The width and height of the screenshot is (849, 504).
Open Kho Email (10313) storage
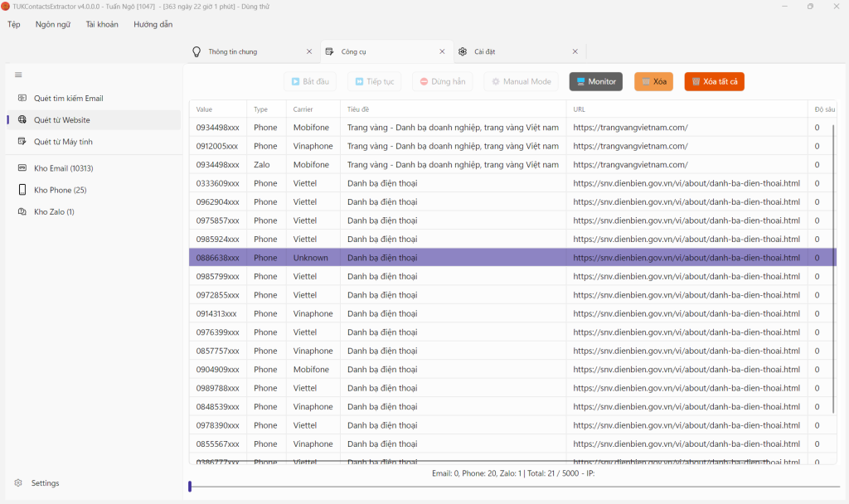[x=63, y=168]
